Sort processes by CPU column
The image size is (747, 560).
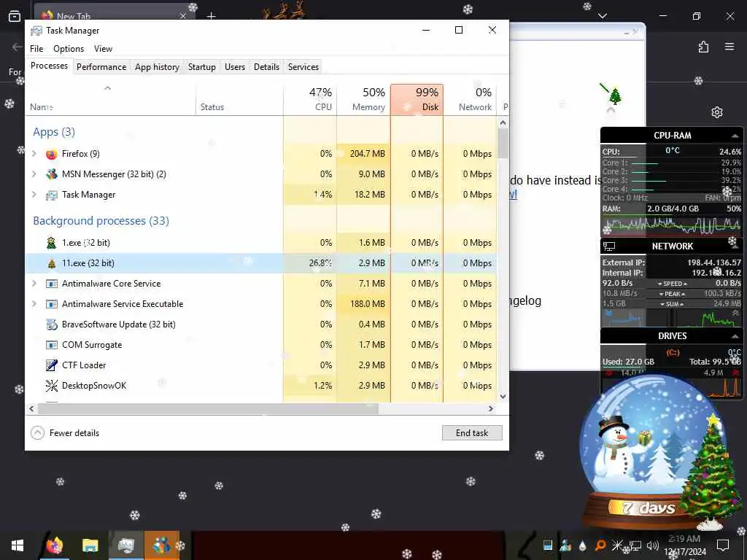[310, 99]
